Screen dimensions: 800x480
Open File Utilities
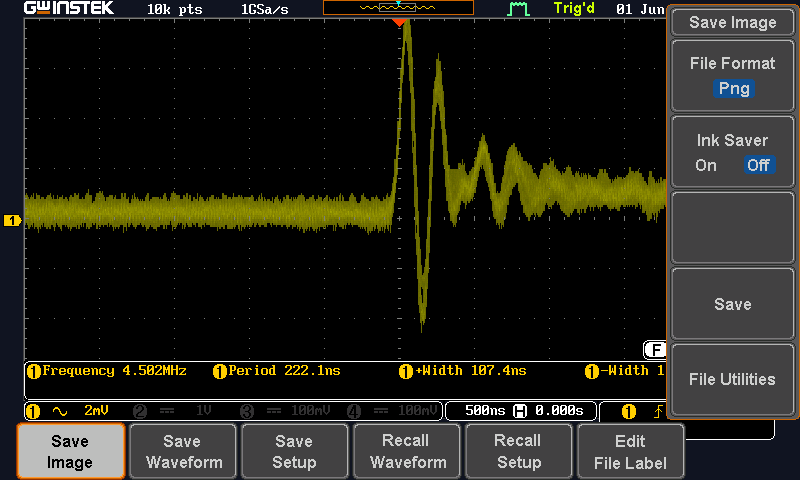click(x=733, y=380)
